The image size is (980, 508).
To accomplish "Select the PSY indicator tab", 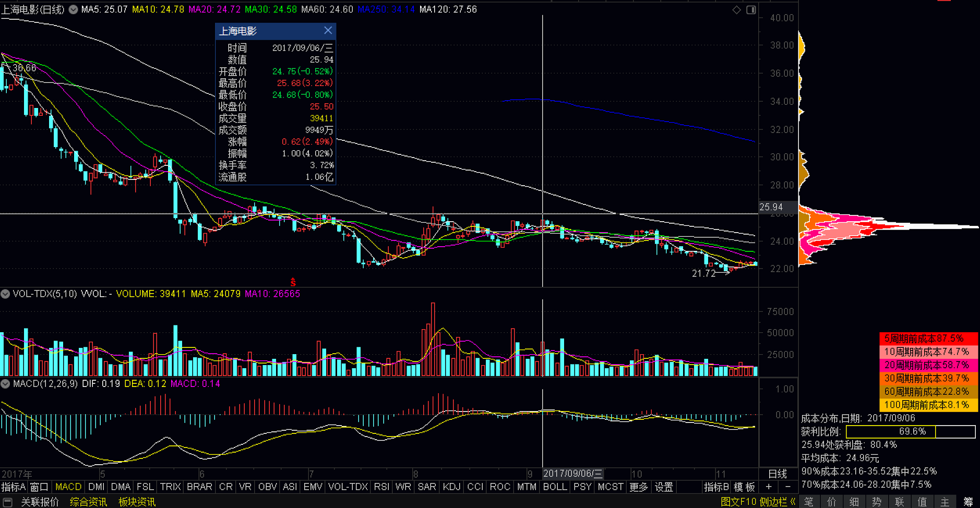I will click(582, 487).
